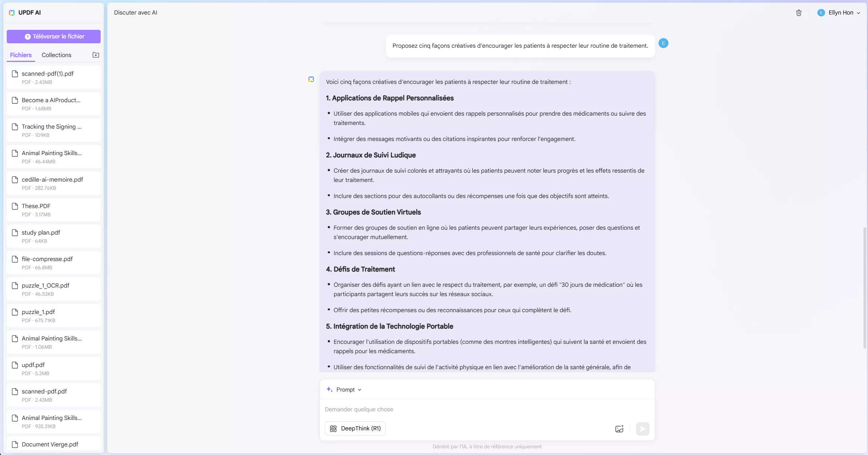The height and width of the screenshot is (455, 868).
Task: Expand the Prompt dropdown
Action: [345, 389]
